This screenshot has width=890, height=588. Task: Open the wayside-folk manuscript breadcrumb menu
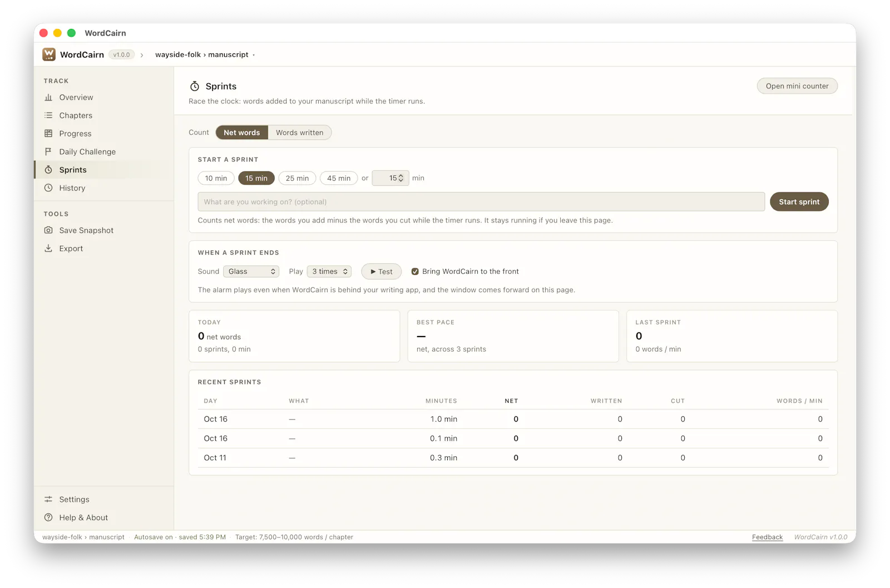click(x=205, y=55)
